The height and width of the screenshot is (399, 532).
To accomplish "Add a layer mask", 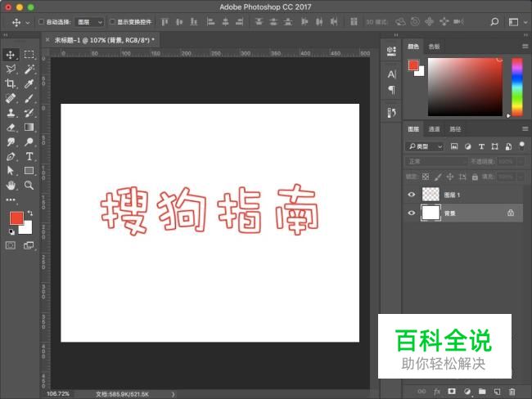I will [452, 392].
